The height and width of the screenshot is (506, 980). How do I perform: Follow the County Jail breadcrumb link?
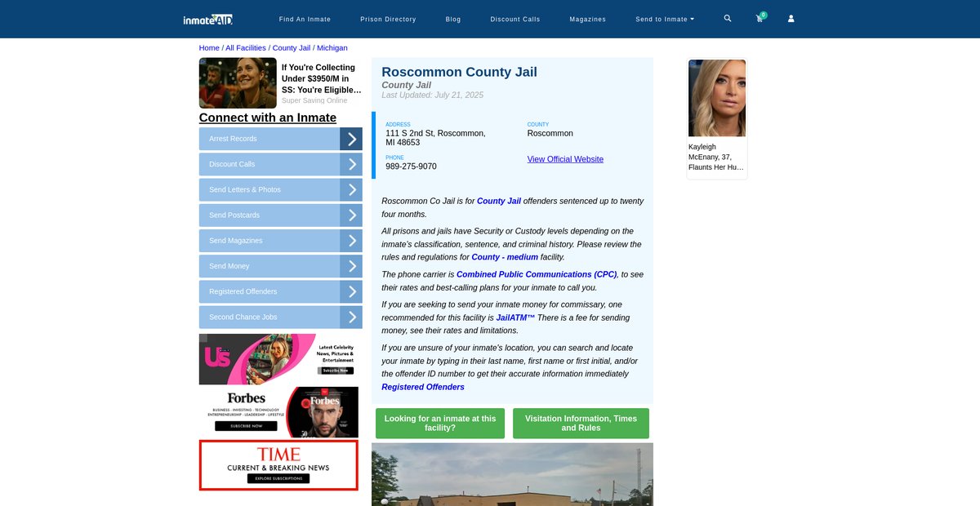(x=292, y=48)
